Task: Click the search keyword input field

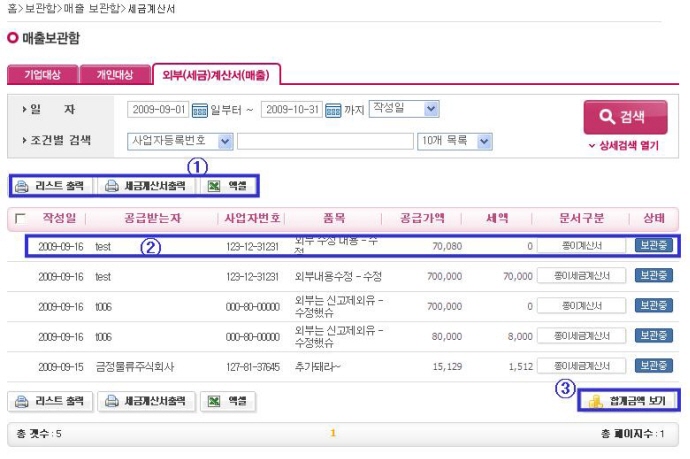Action: (x=324, y=141)
